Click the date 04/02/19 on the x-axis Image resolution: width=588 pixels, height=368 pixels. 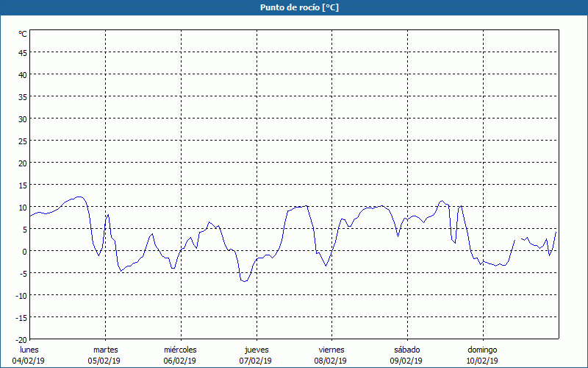pyautogui.click(x=29, y=361)
